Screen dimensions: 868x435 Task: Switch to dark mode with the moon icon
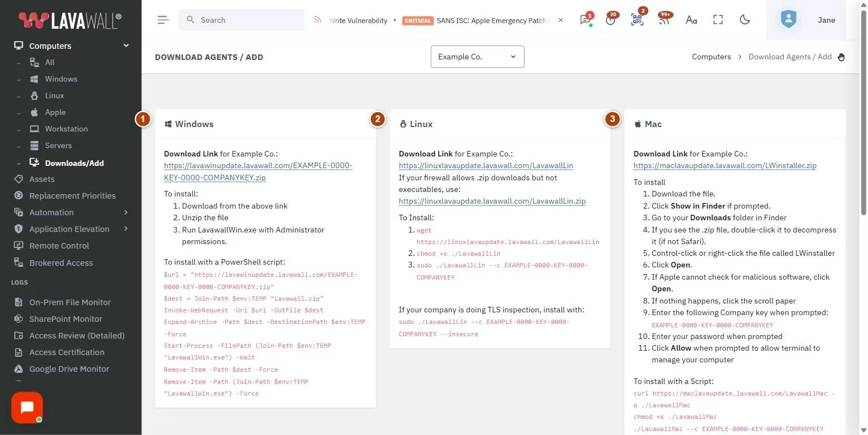[x=745, y=20]
